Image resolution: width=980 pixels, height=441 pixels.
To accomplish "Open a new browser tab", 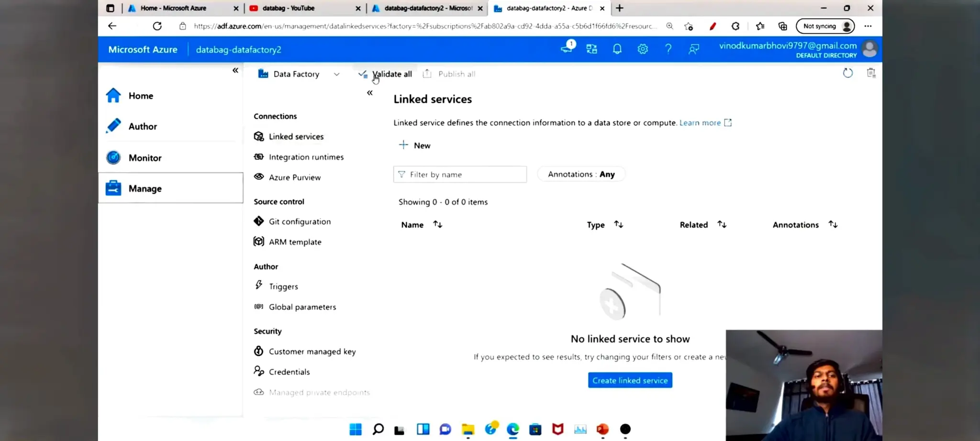I will click(x=619, y=8).
